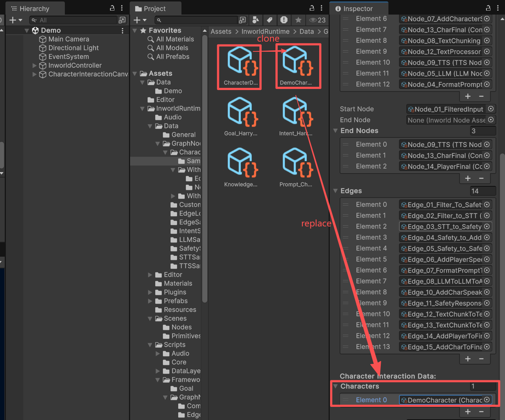Edit the End Nodes size field
Screen dimensions: 505x420
tap(483, 131)
